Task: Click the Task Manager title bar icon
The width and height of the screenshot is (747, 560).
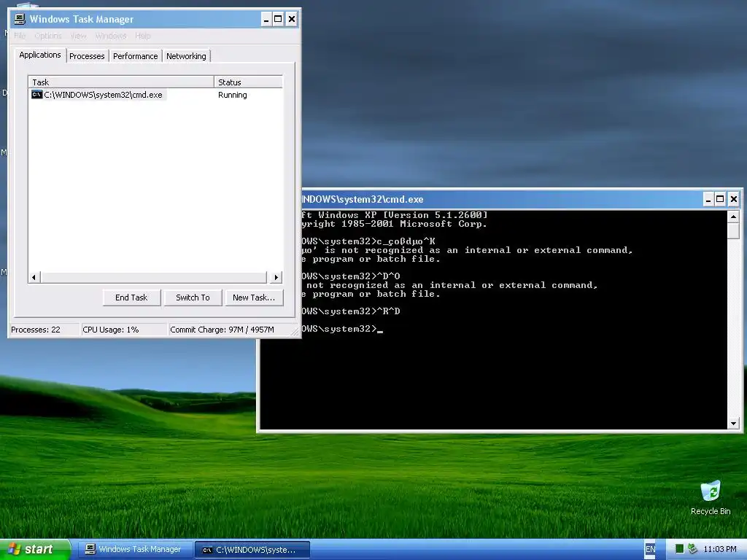Action: [20, 19]
